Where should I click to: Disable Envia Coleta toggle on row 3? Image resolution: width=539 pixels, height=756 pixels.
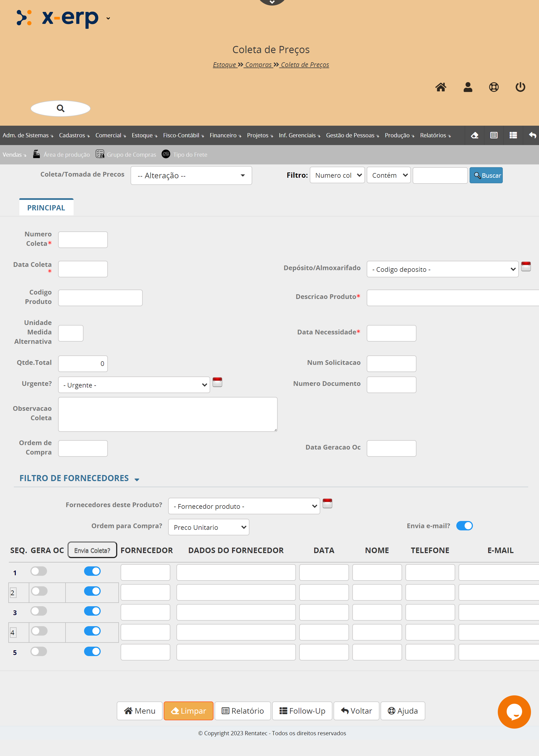tap(92, 611)
